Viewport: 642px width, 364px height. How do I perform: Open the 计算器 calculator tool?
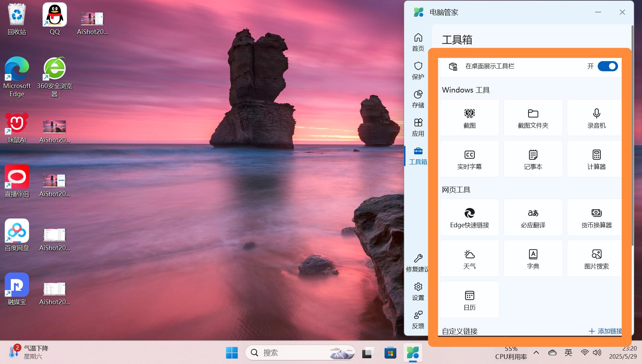pyautogui.click(x=596, y=159)
